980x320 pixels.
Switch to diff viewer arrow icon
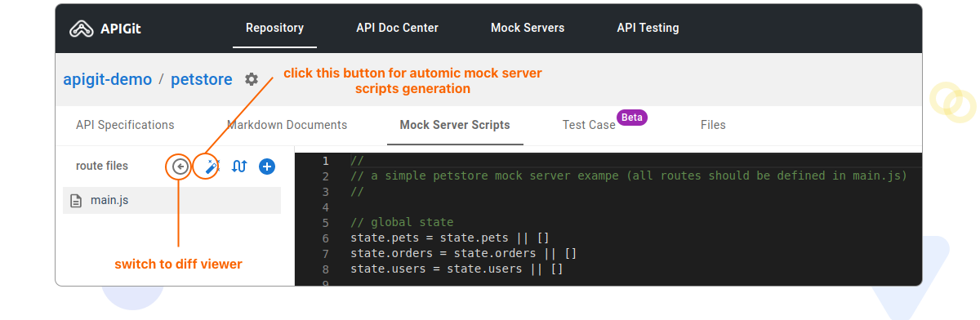[x=180, y=167]
